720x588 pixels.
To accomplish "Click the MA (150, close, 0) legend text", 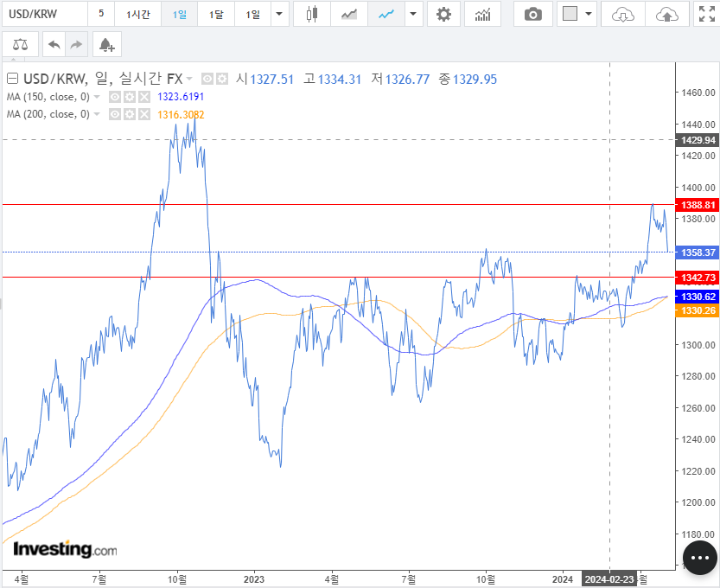I will 48,97.
